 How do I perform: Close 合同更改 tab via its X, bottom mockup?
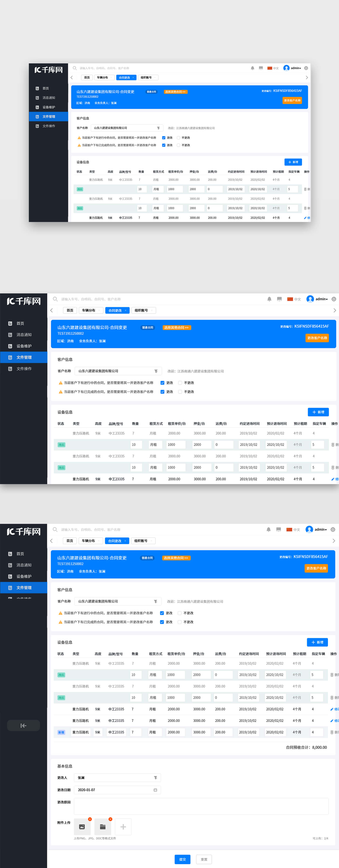pyautogui.click(x=125, y=541)
